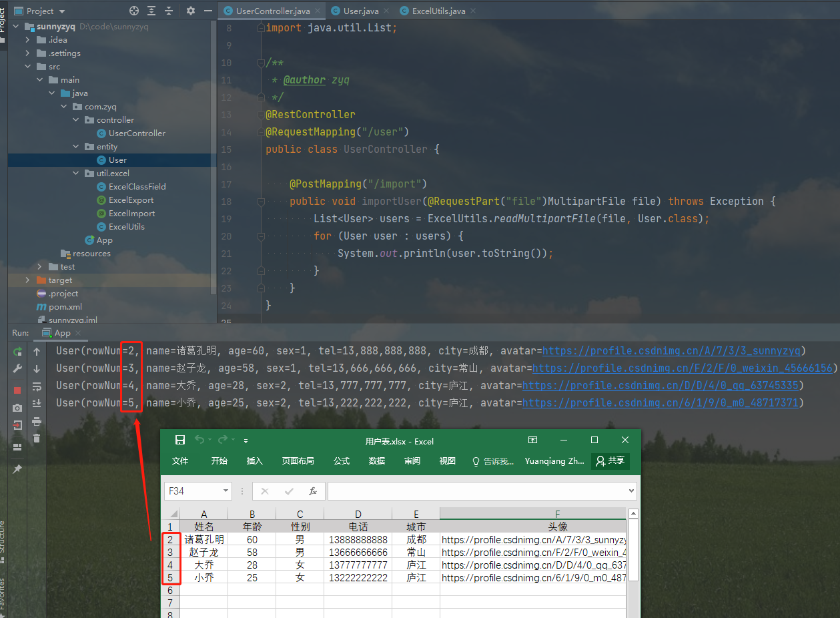Image resolution: width=840 pixels, height=618 pixels.
Task: Pin the Run tab with the pin icon
Action: (x=17, y=469)
